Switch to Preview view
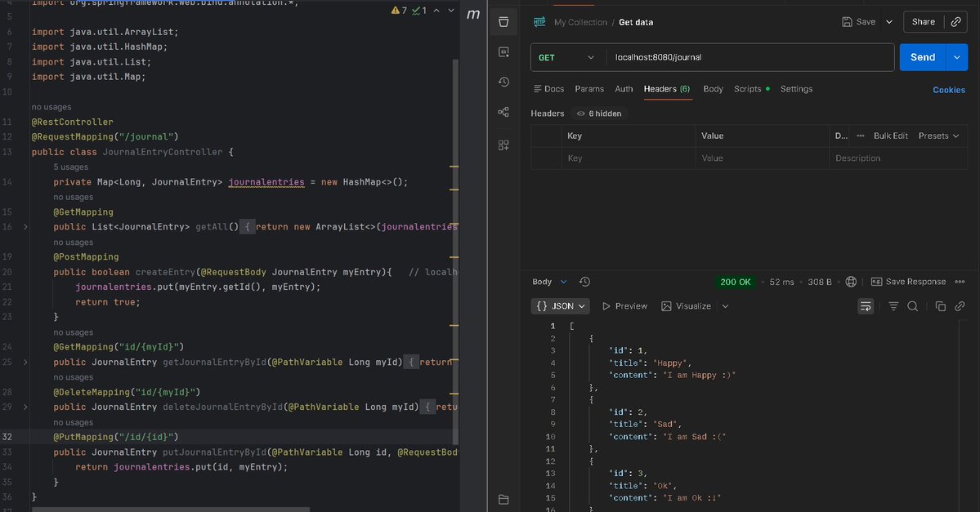Screen dimensions: 980x512 624,306
